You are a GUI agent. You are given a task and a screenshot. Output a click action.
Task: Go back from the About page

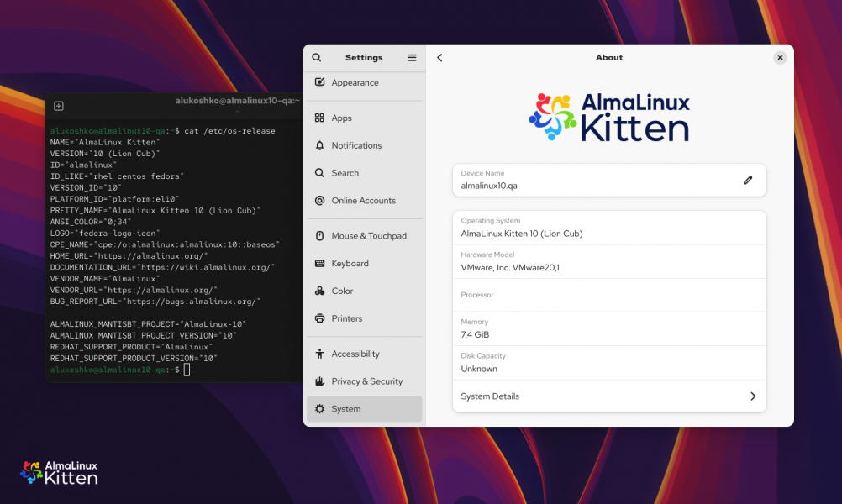(439, 57)
